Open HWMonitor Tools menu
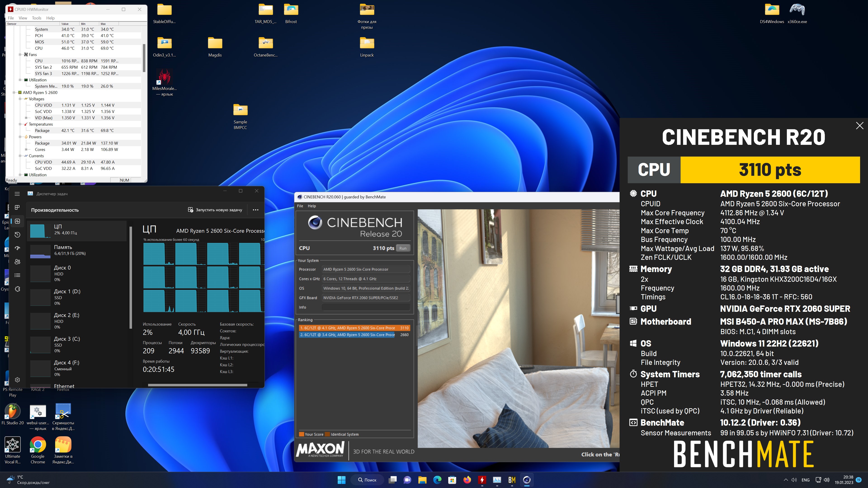The image size is (868, 488). pos(37,18)
